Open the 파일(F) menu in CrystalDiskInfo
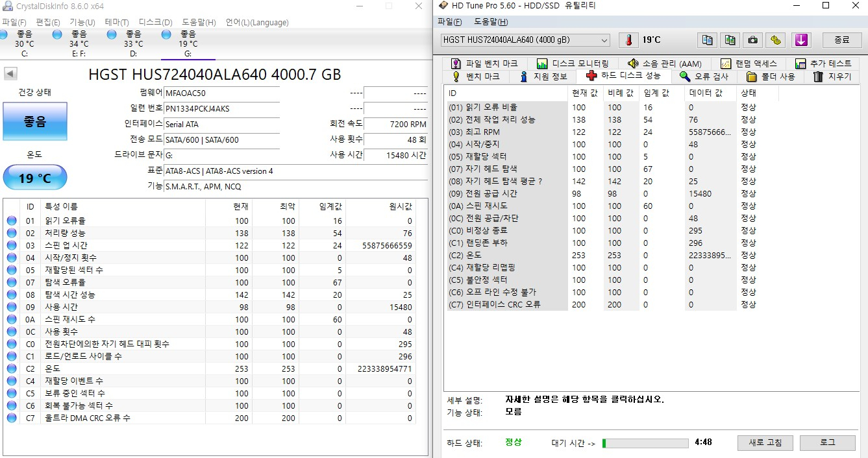The height and width of the screenshot is (458, 868). click(x=14, y=21)
